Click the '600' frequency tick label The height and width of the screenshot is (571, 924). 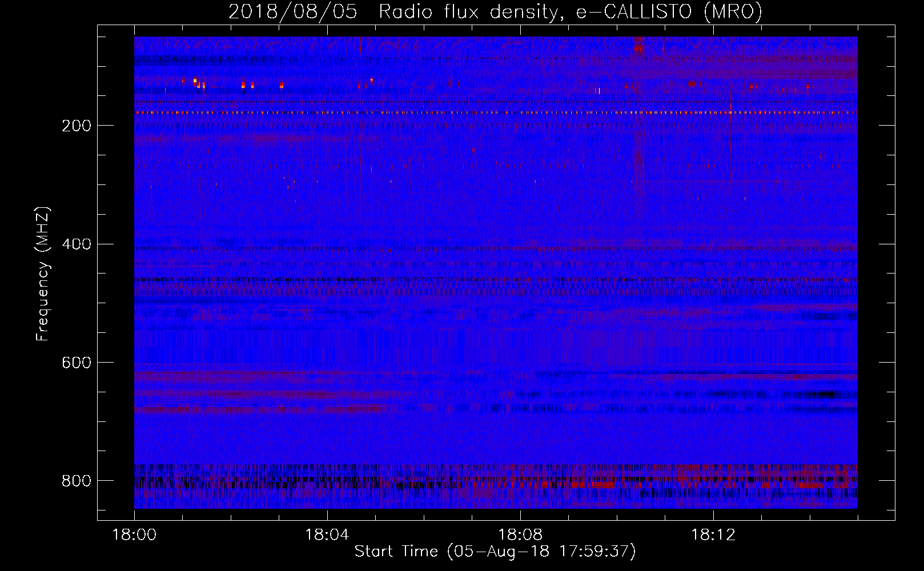click(x=77, y=363)
